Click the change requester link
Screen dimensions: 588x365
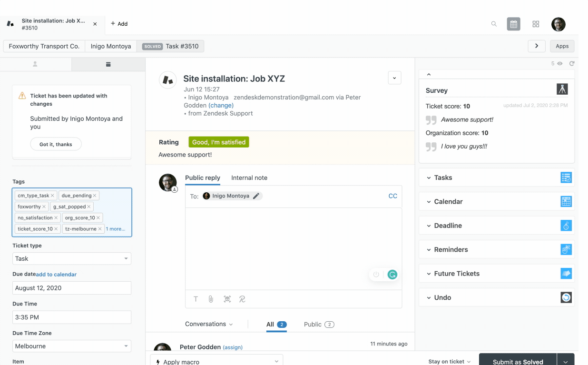pos(221,105)
